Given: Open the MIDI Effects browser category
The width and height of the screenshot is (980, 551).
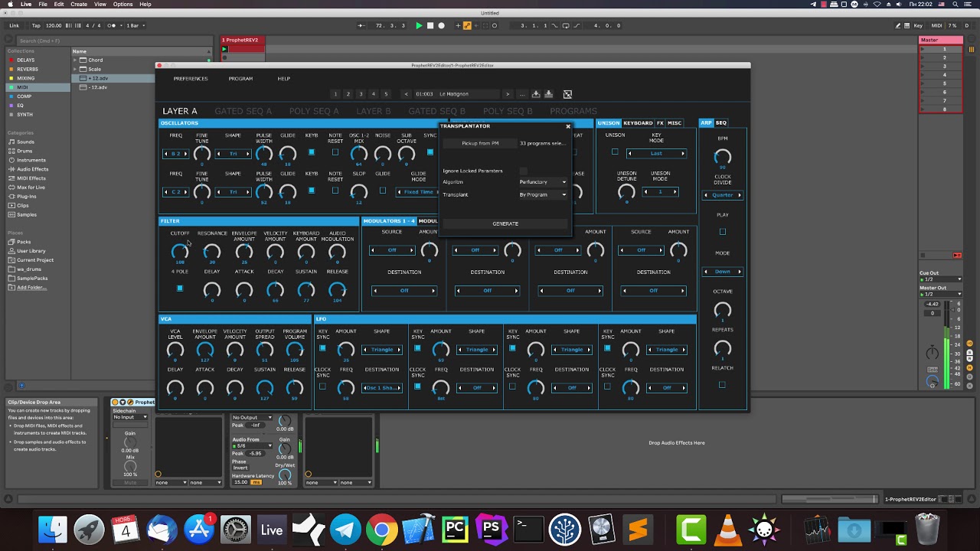Looking at the screenshot, I should [31, 178].
